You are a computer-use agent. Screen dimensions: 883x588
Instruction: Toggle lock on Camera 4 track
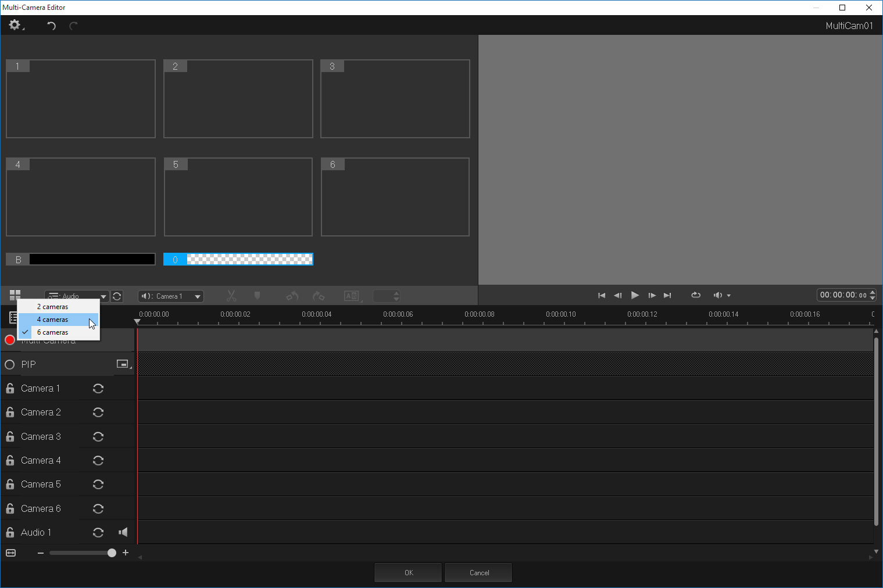[10, 460]
